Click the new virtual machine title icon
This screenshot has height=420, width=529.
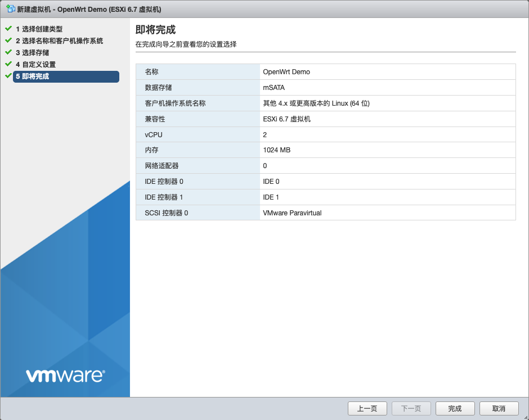click(11, 8)
